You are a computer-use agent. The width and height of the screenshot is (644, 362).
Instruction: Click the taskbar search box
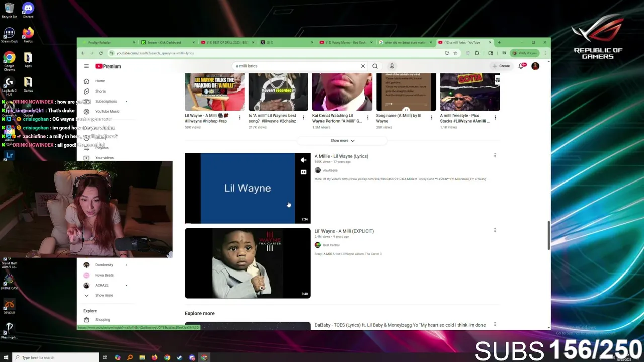click(x=55, y=357)
